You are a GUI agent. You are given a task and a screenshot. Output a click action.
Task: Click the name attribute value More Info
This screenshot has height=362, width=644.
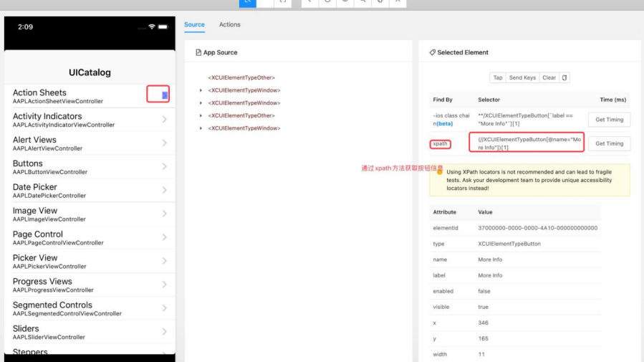click(x=490, y=259)
